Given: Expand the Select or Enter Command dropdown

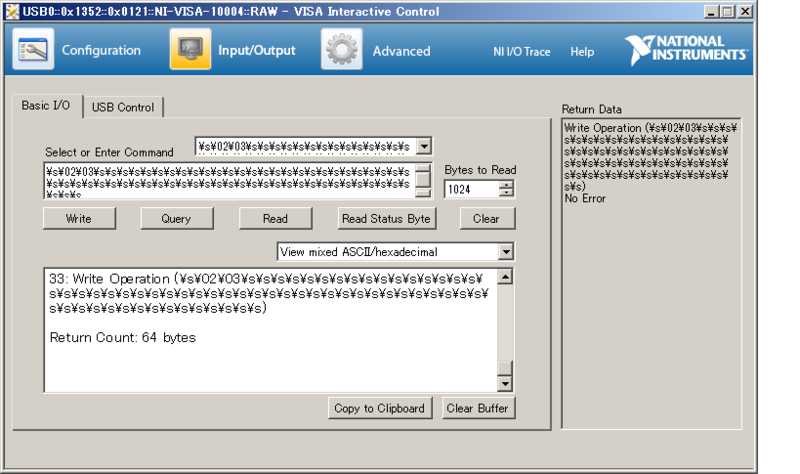Looking at the screenshot, I should pyautogui.click(x=424, y=146).
